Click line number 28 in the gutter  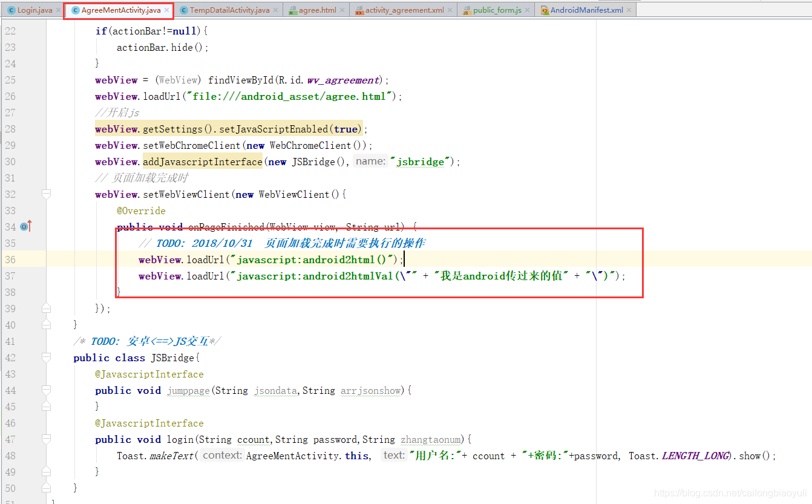pos(10,129)
